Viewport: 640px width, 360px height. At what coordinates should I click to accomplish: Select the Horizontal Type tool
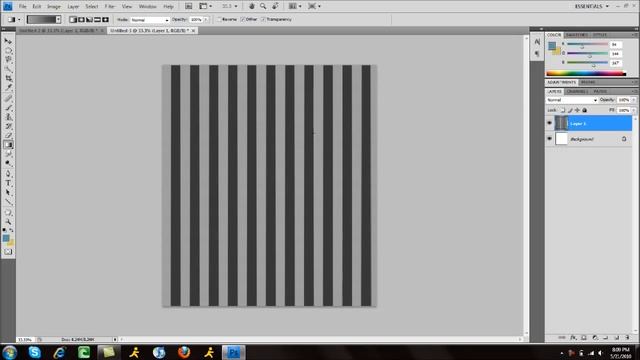[x=8, y=183]
